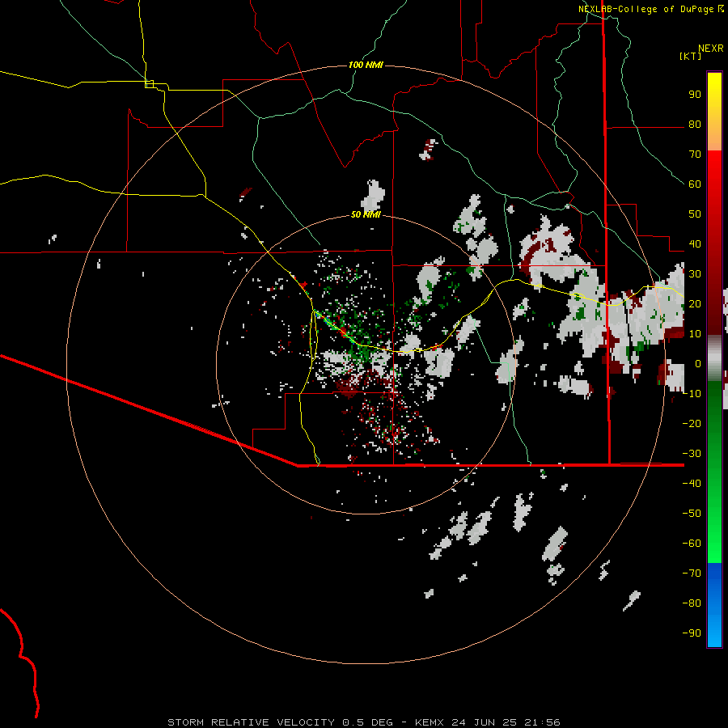
Task: Click the STORM RELATIVE VELOCITY caption text
Action: coord(252,722)
